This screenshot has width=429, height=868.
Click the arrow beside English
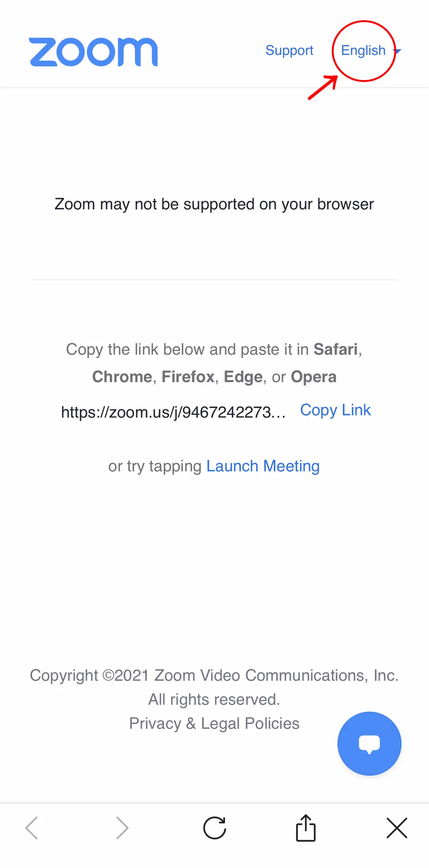397,51
